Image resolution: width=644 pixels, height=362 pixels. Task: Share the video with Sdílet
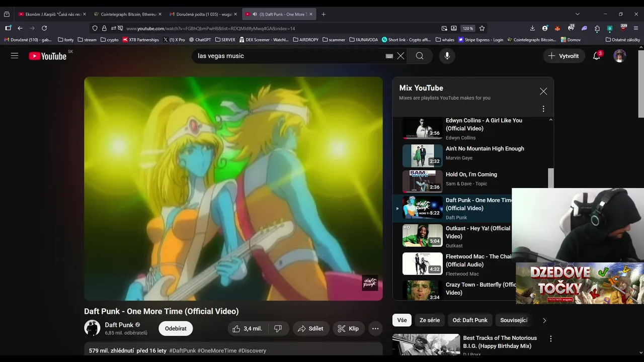click(x=311, y=329)
